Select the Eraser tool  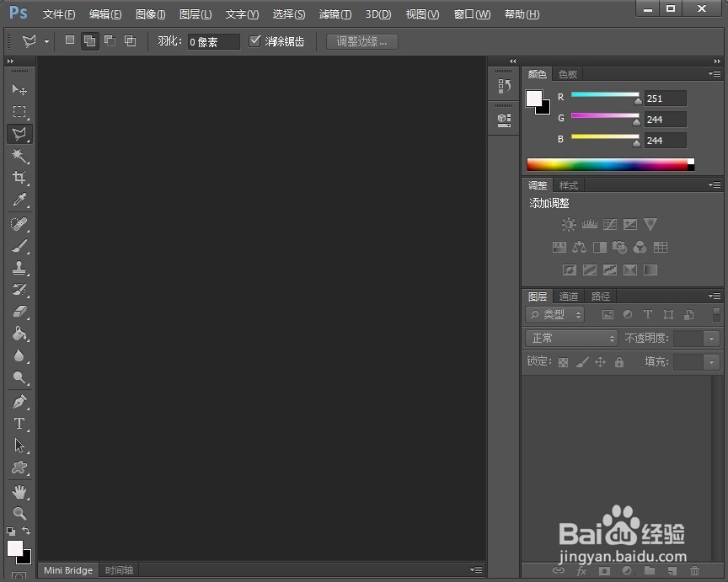pos(19,312)
